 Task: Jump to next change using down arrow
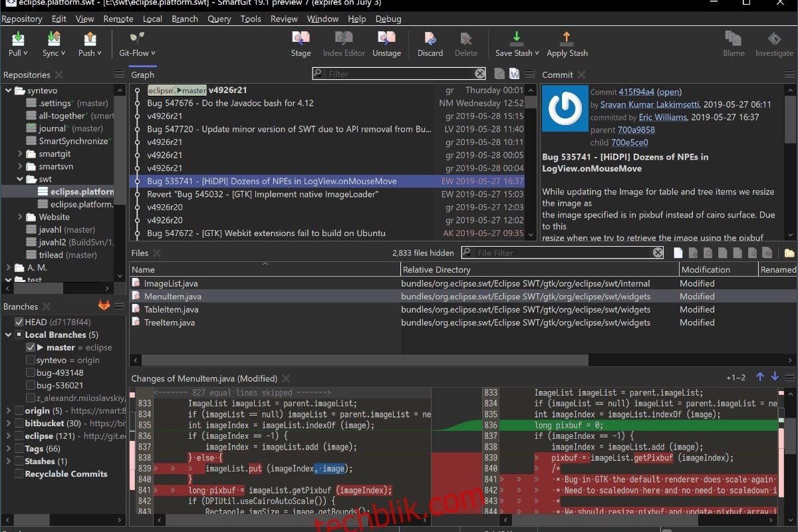(x=775, y=377)
